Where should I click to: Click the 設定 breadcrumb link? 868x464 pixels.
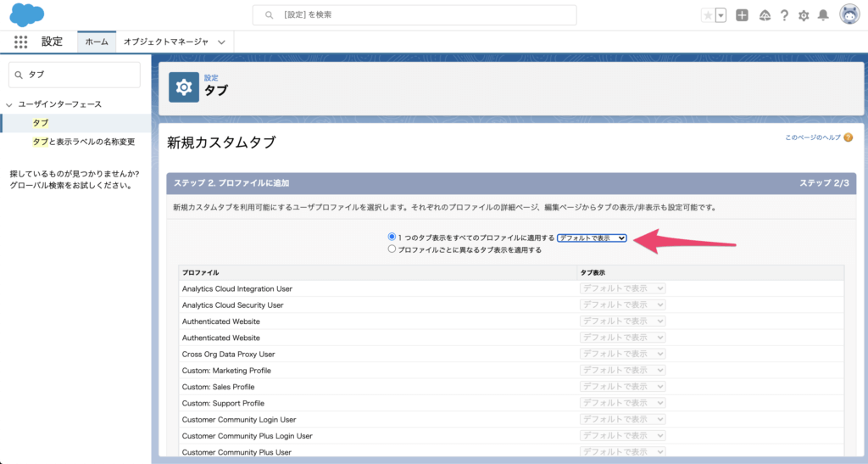tap(211, 78)
